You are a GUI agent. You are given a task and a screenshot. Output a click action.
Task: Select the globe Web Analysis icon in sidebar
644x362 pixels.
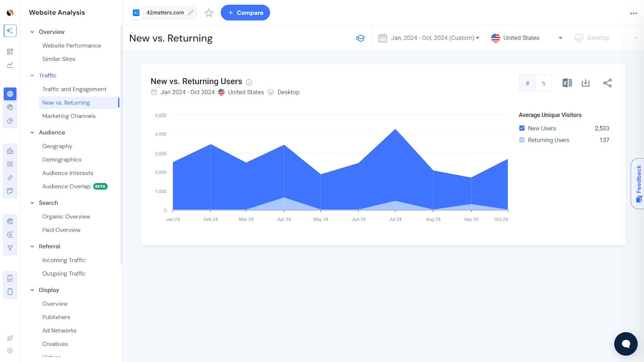[x=10, y=94]
